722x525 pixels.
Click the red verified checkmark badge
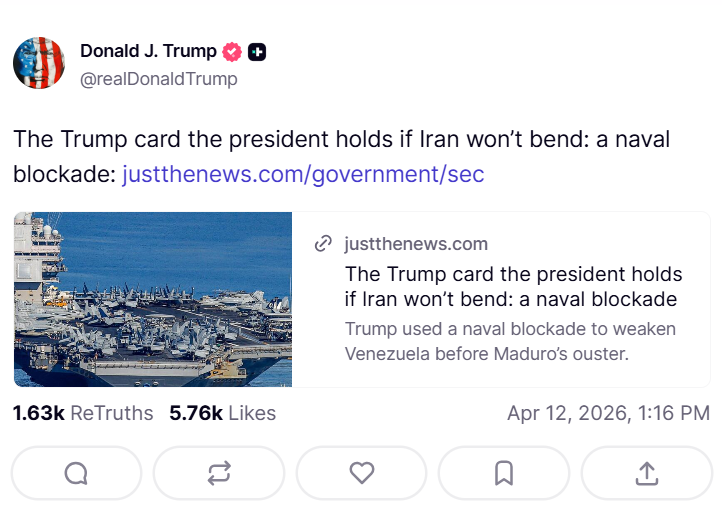click(232, 52)
